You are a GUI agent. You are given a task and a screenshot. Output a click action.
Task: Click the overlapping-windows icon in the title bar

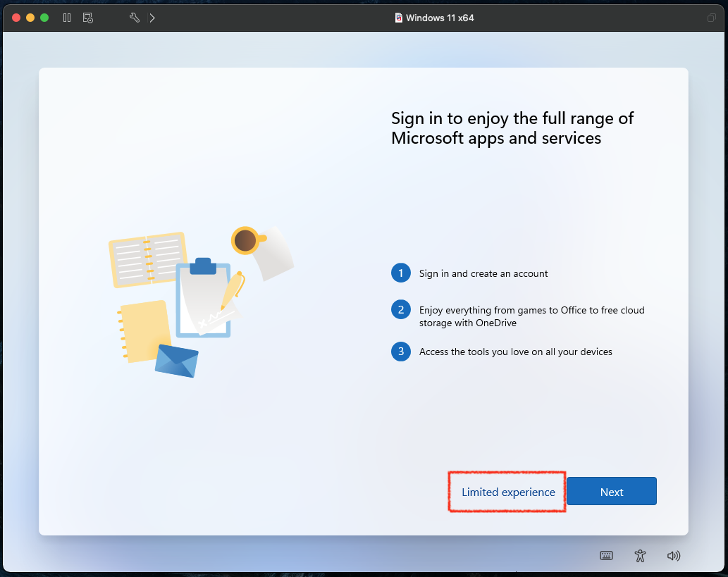pos(711,18)
